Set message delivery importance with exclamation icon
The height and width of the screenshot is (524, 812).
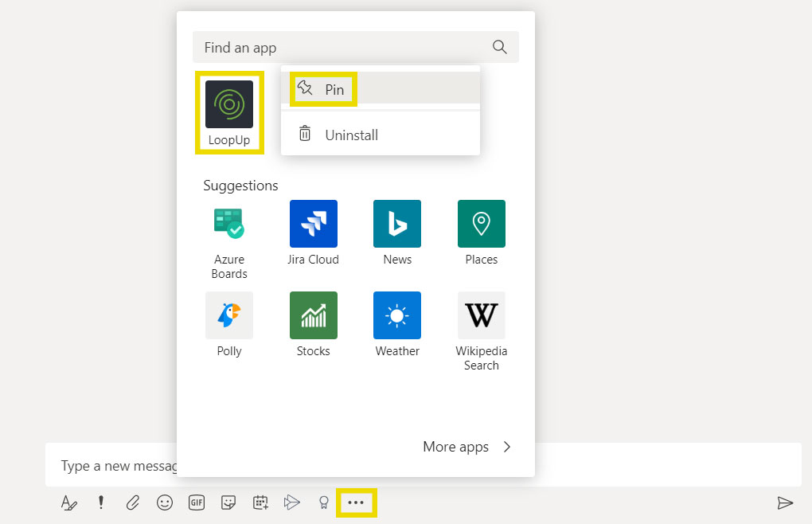pos(101,502)
